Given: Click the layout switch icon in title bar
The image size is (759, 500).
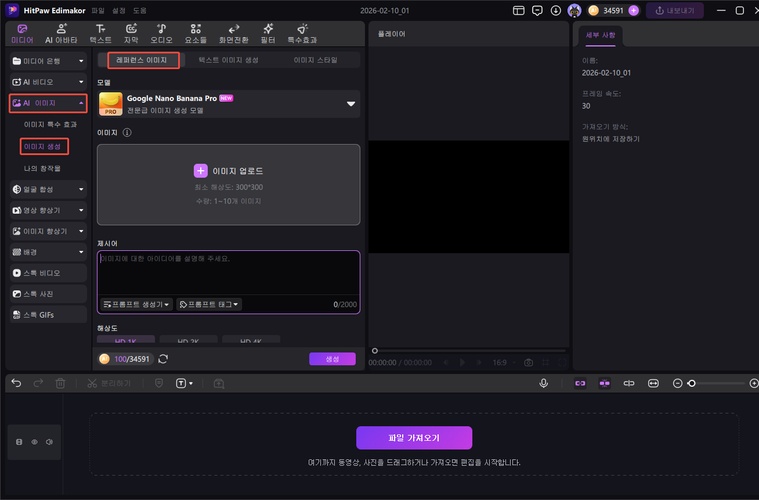Looking at the screenshot, I should [518, 10].
